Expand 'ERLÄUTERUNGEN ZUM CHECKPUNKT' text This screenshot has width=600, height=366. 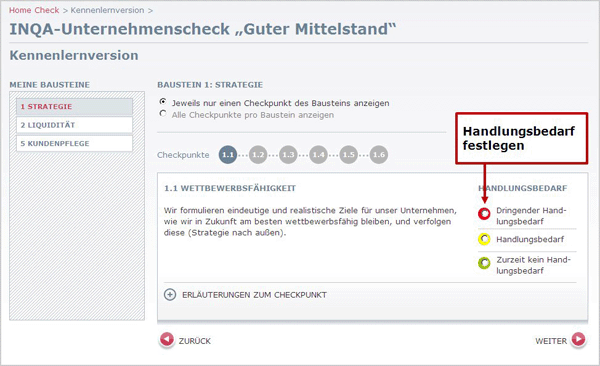pos(254,295)
